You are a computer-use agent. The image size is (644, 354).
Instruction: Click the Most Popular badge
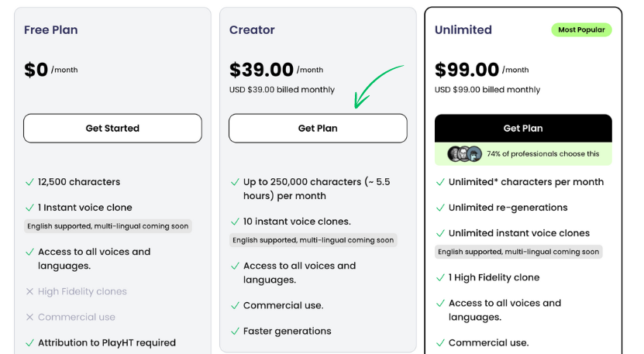tap(581, 30)
